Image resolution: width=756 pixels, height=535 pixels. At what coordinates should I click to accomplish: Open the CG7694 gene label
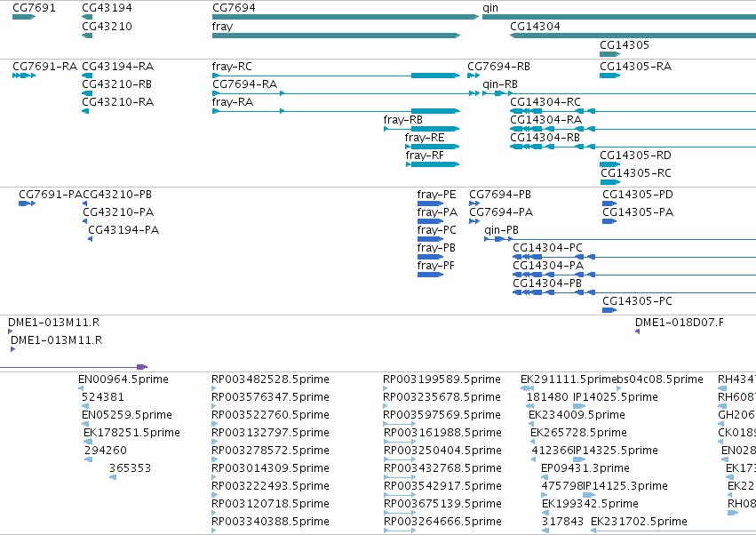234,8
